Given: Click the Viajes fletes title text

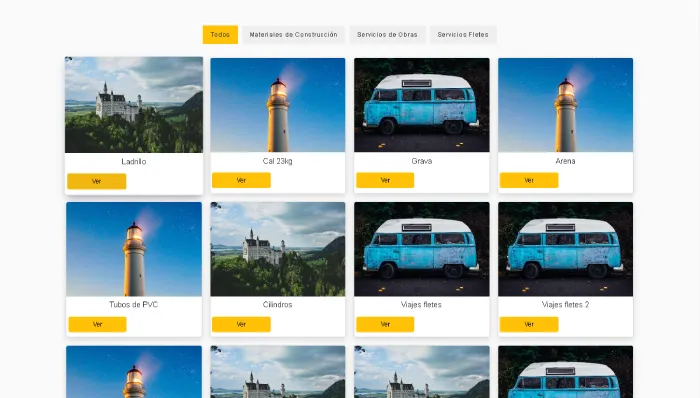Looking at the screenshot, I should point(421,305).
